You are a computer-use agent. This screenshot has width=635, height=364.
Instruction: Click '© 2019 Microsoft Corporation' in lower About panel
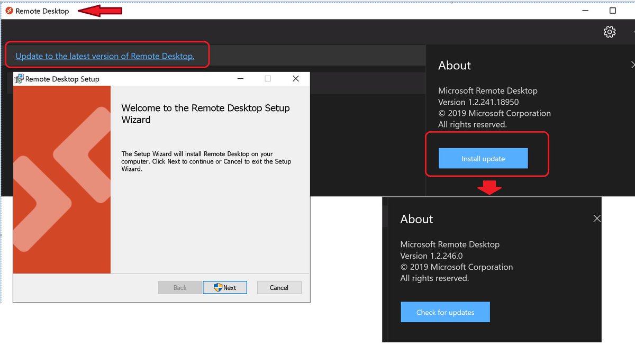pos(457,267)
